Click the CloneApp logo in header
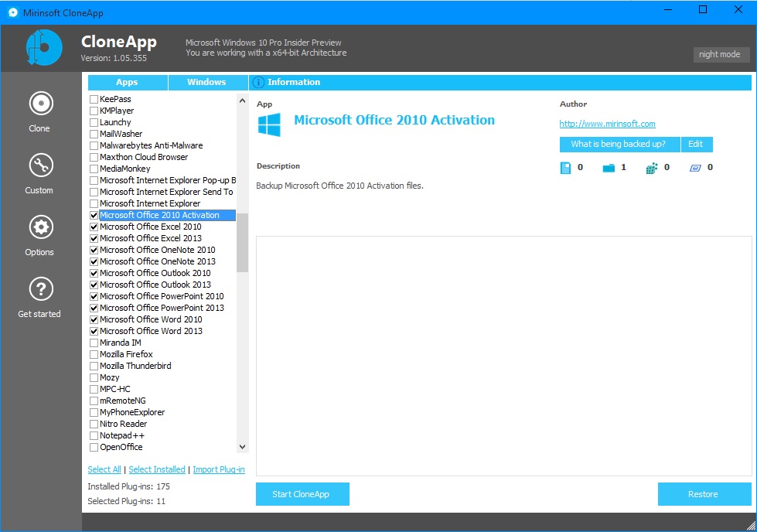Viewport: 757px width, 532px height. click(x=43, y=48)
